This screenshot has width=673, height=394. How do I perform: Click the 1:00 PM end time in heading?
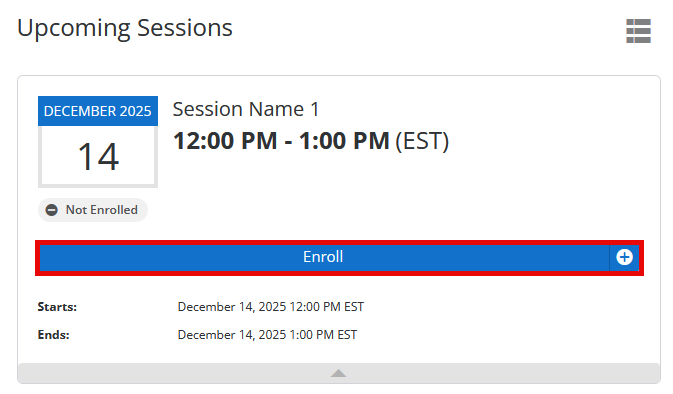344,141
